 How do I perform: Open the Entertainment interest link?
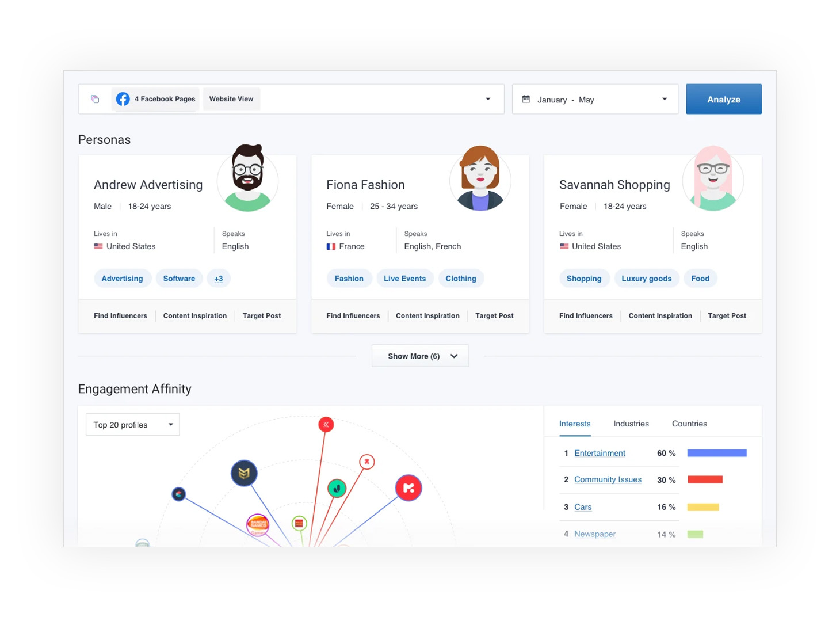point(600,454)
